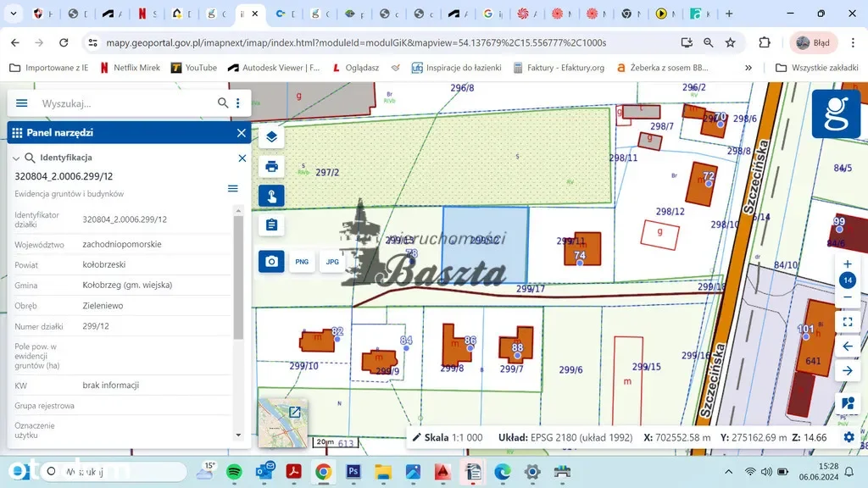Open the identification result list menu
This screenshot has height=488, width=868.
tap(233, 188)
